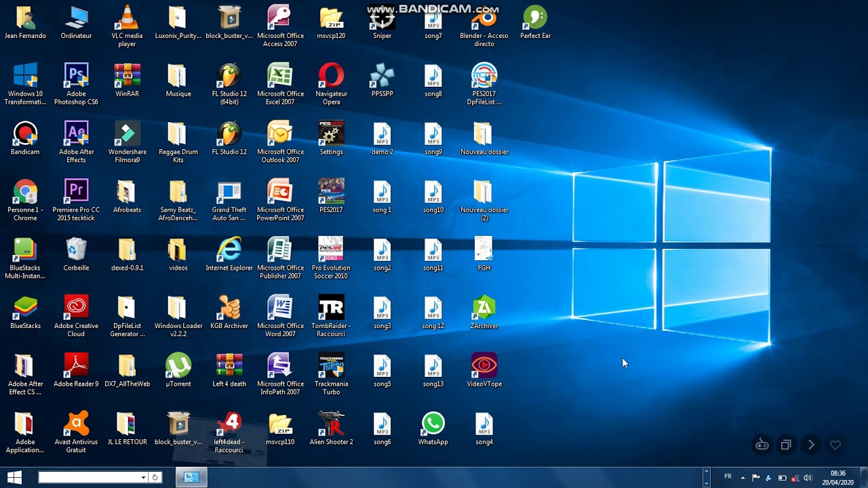Screen dimensions: 868x488
Task: Select VideoVTope icon
Action: 484,370
